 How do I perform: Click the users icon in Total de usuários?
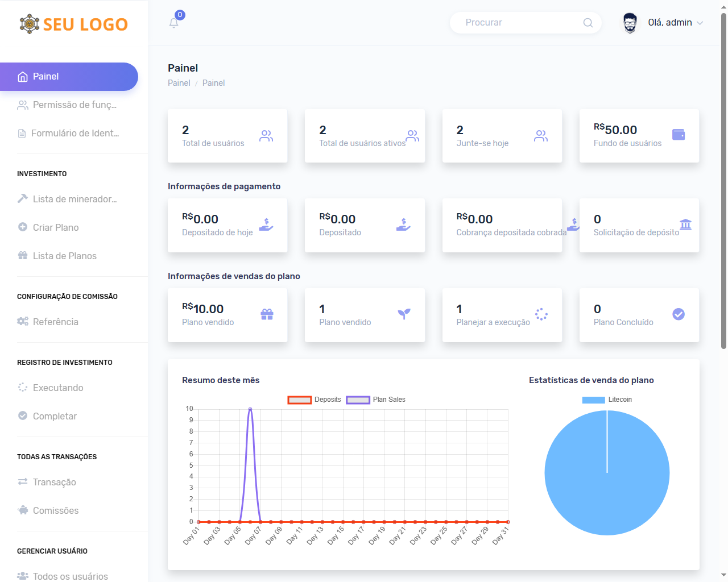click(x=266, y=136)
